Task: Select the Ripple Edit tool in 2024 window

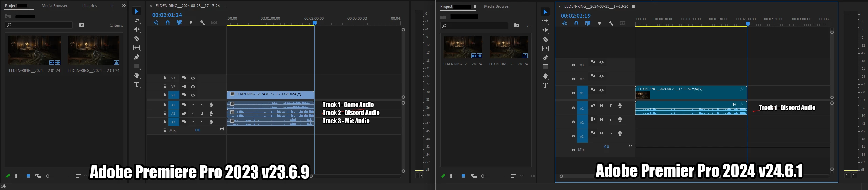Action: coord(545,30)
